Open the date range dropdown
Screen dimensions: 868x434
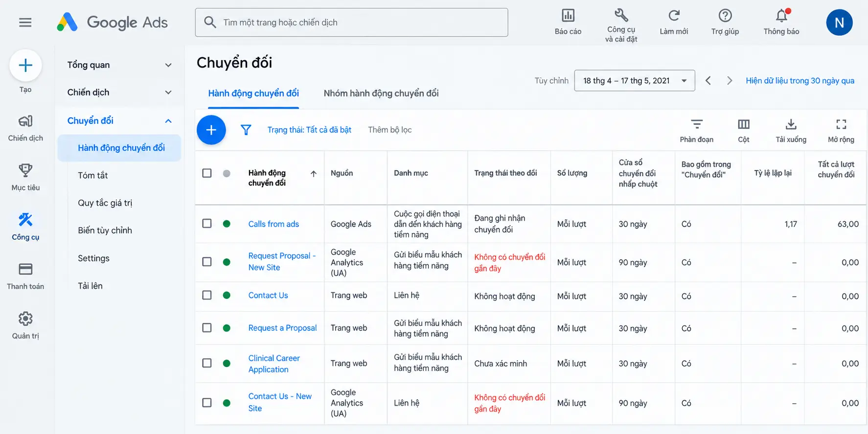tap(635, 81)
